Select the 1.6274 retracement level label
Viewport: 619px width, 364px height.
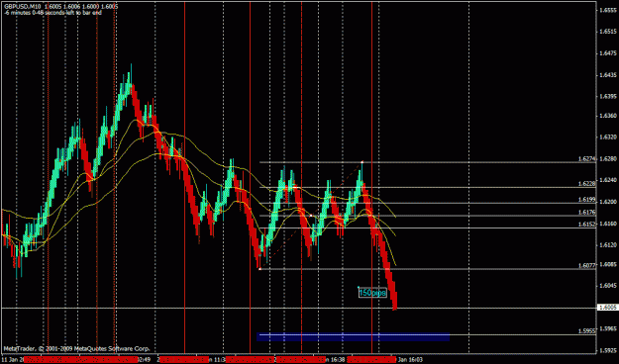[x=586, y=159]
